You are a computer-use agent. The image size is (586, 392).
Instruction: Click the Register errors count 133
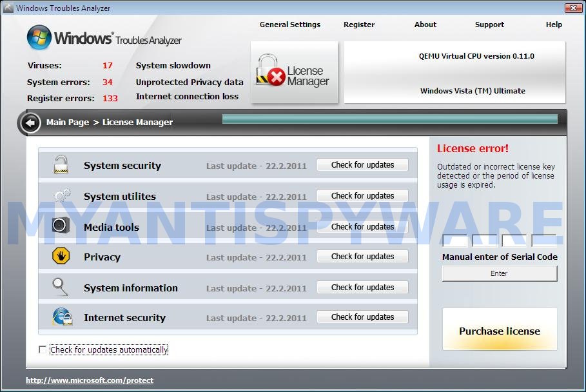coord(110,98)
